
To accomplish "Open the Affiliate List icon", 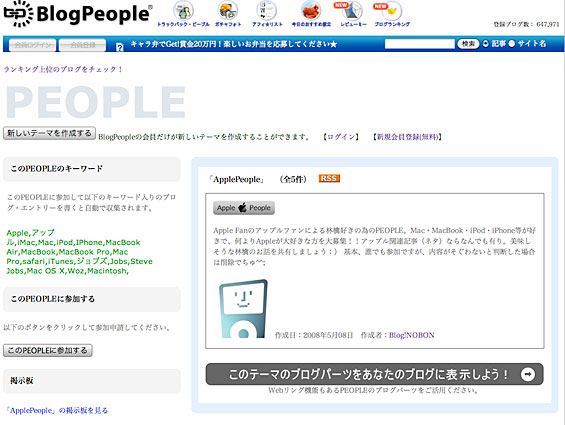I will click(267, 10).
